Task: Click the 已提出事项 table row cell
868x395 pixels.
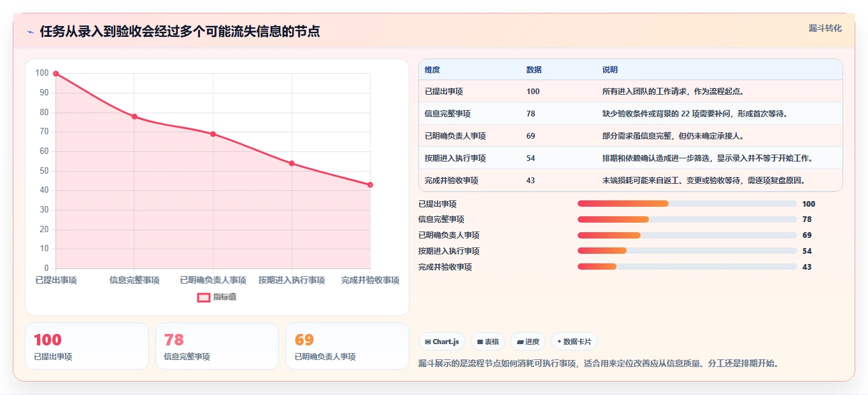Action: (444, 92)
